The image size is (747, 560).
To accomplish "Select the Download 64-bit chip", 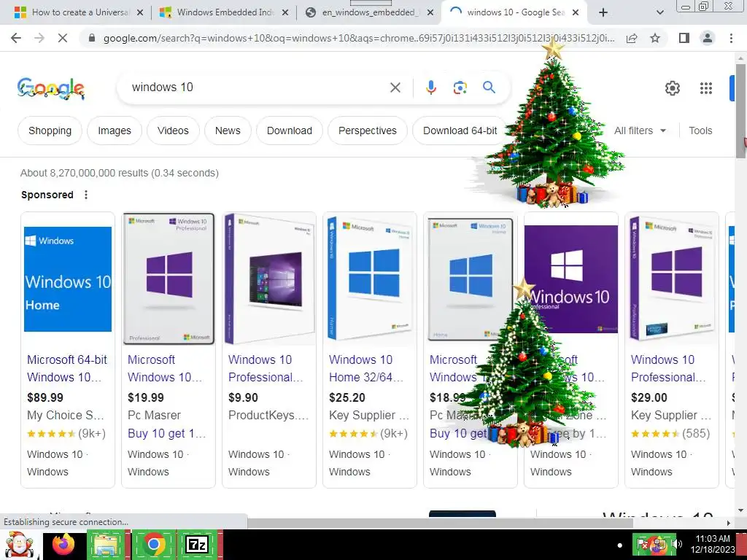I will click(x=460, y=131).
